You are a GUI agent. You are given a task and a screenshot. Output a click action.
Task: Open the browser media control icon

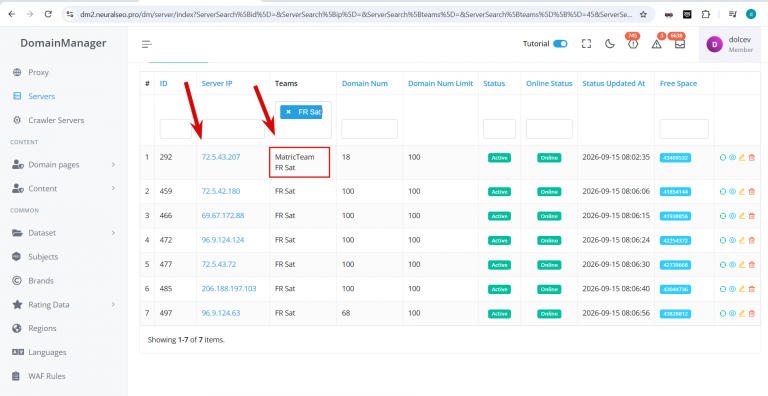tap(732, 14)
